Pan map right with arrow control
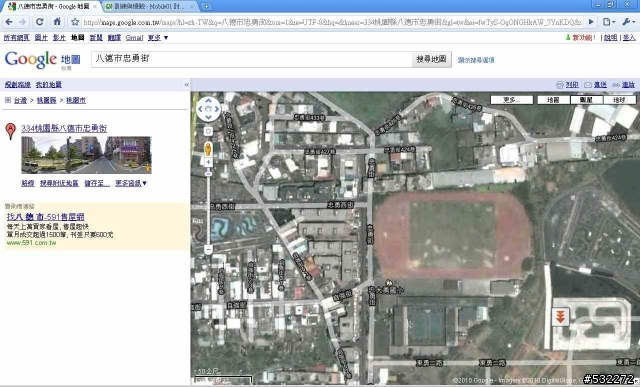 point(217,109)
